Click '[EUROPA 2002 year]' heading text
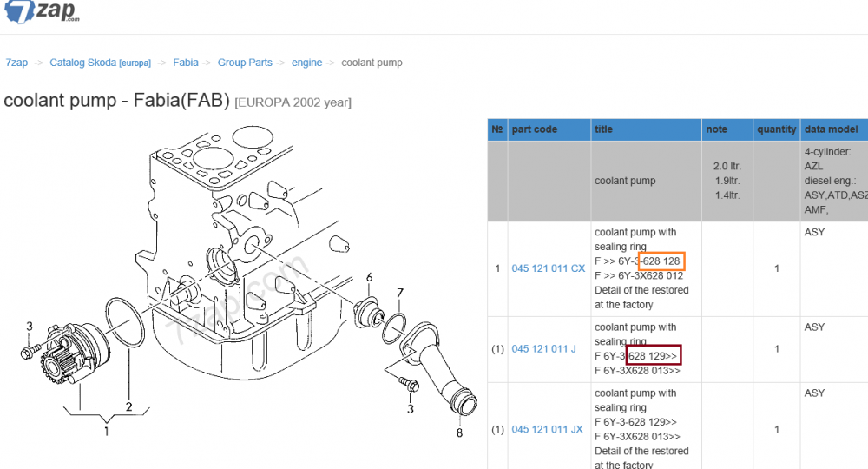The width and height of the screenshot is (868, 469). tap(293, 102)
